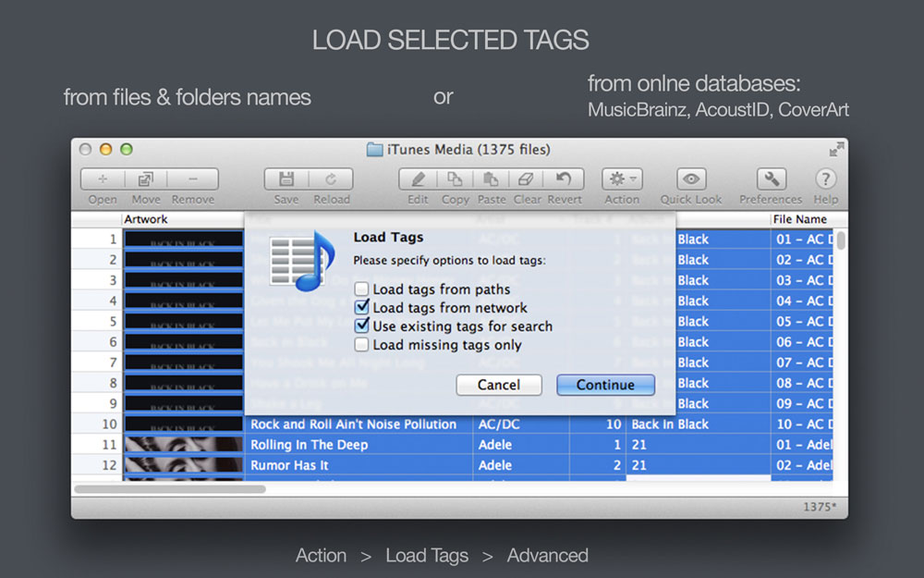Select the Edit pencil tool
Viewport: 924px width, 578px height.
coord(418,178)
